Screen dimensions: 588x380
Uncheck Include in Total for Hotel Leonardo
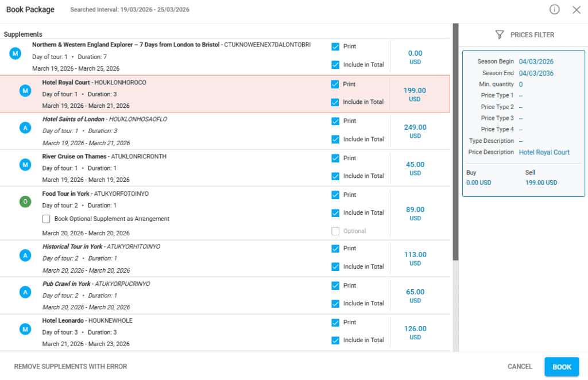tap(335, 340)
